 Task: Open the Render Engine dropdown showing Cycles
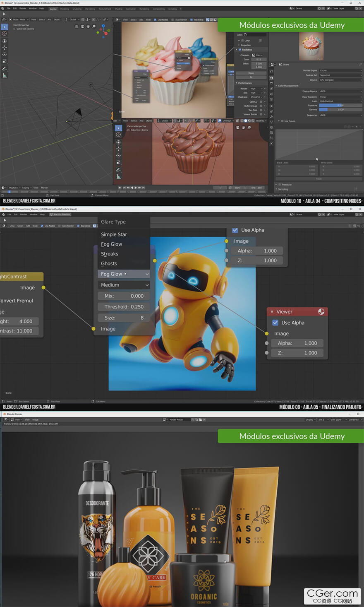[340, 70]
